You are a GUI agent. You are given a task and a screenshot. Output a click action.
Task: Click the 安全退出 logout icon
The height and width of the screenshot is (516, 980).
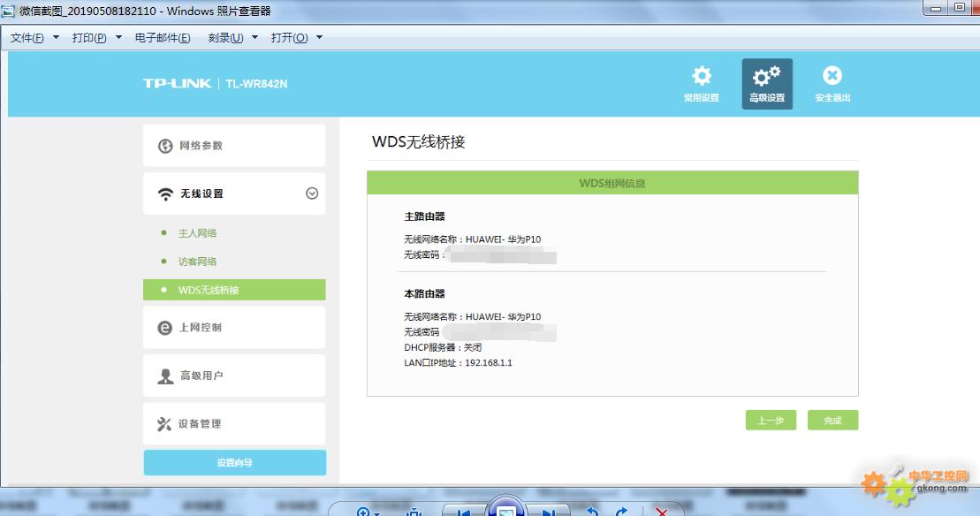(x=832, y=76)
